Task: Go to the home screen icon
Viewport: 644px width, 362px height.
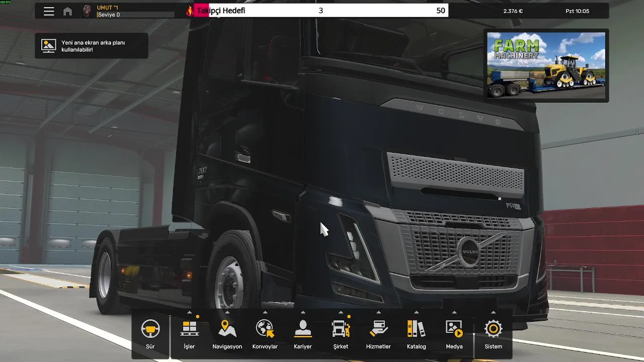Action: pyautogui.click(x=67, y=11)
